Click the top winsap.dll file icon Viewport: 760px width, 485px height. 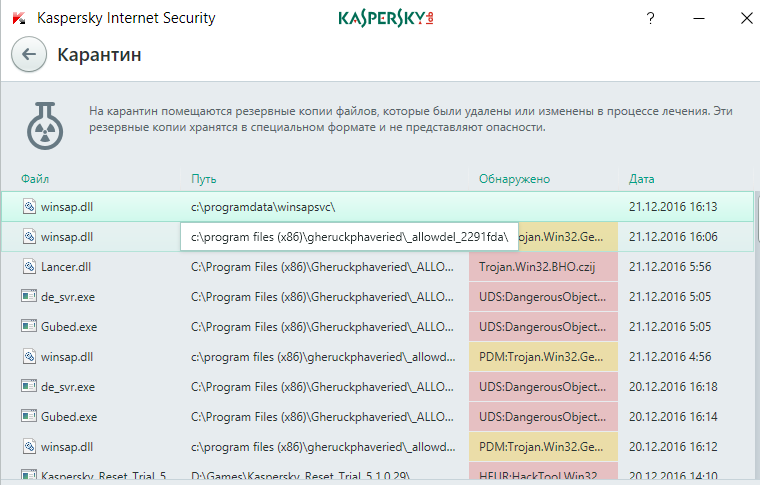(29, 207)
